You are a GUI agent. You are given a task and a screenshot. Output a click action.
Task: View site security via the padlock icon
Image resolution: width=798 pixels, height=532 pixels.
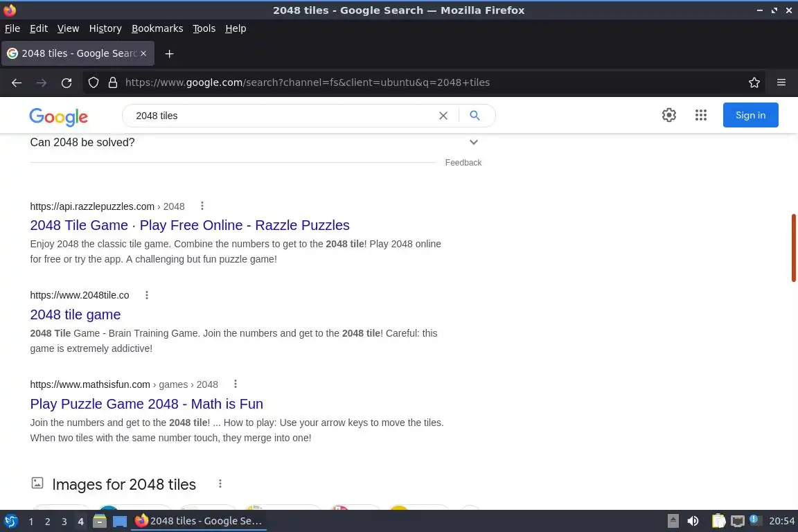click(x=113, y=82)
